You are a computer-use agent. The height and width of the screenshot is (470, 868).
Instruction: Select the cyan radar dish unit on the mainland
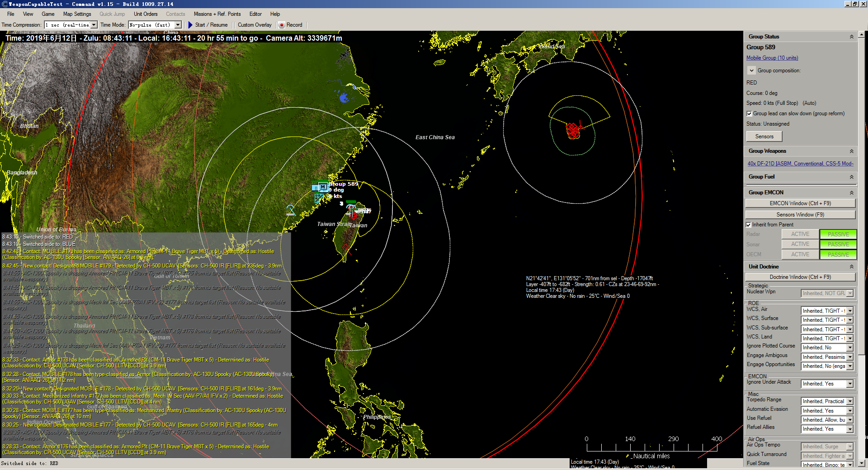pos(291,210)
